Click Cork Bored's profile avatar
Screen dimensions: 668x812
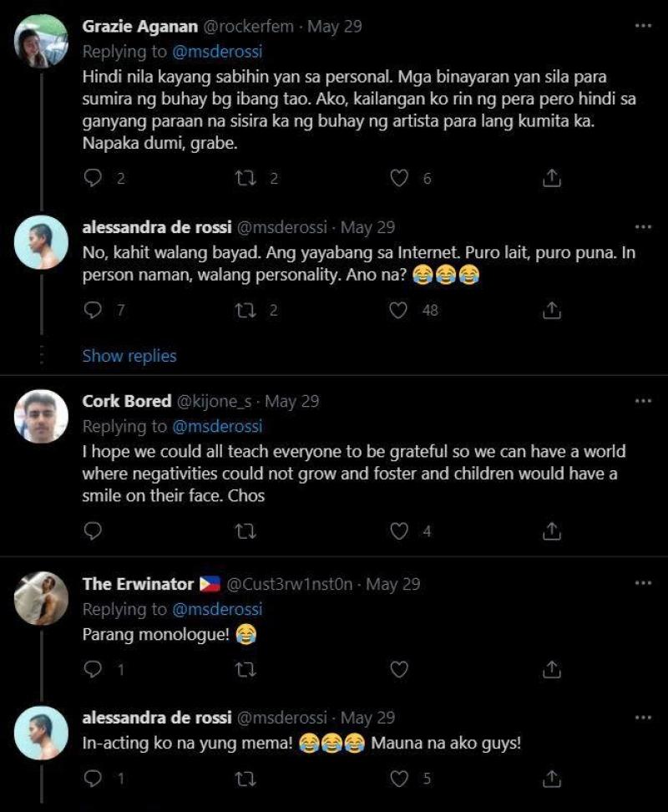[42, 416]
